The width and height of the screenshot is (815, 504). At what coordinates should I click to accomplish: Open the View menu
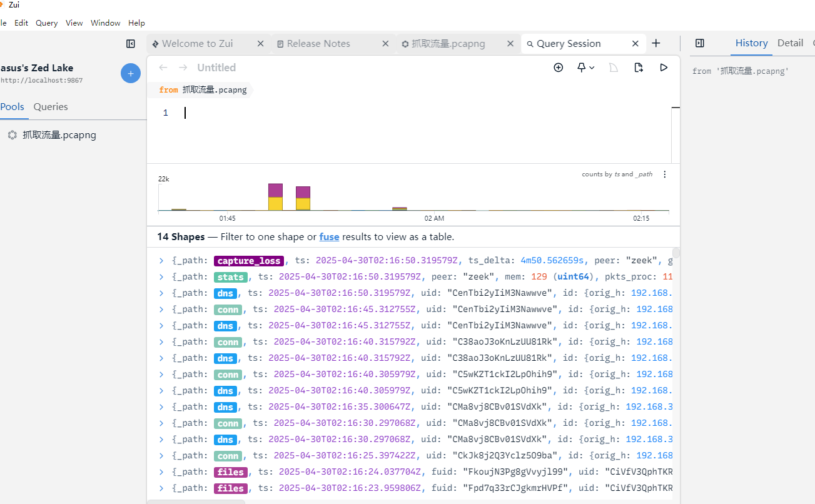click(74, 23)
